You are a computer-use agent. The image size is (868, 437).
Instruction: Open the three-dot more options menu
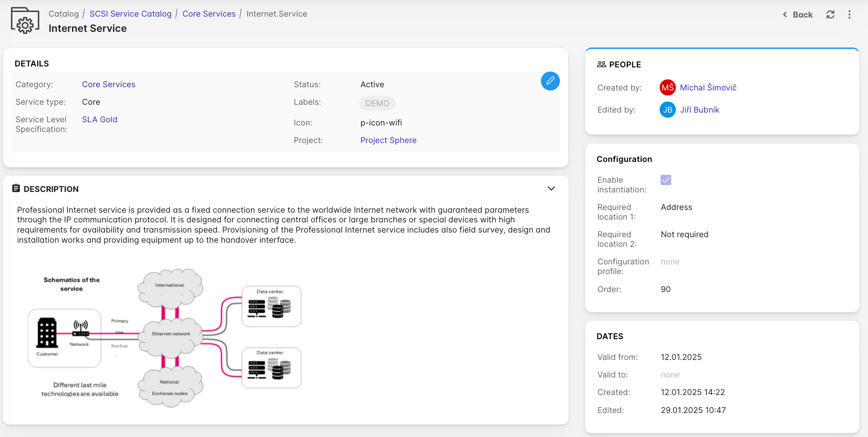[849, 15]
